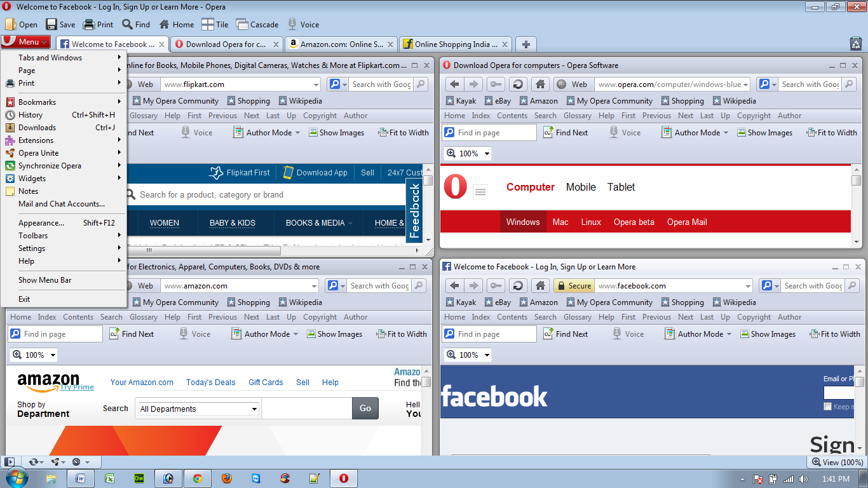The image size is (868, 488).
Task: Click View (100%) zoom button
Action: (x=837, y=462)
